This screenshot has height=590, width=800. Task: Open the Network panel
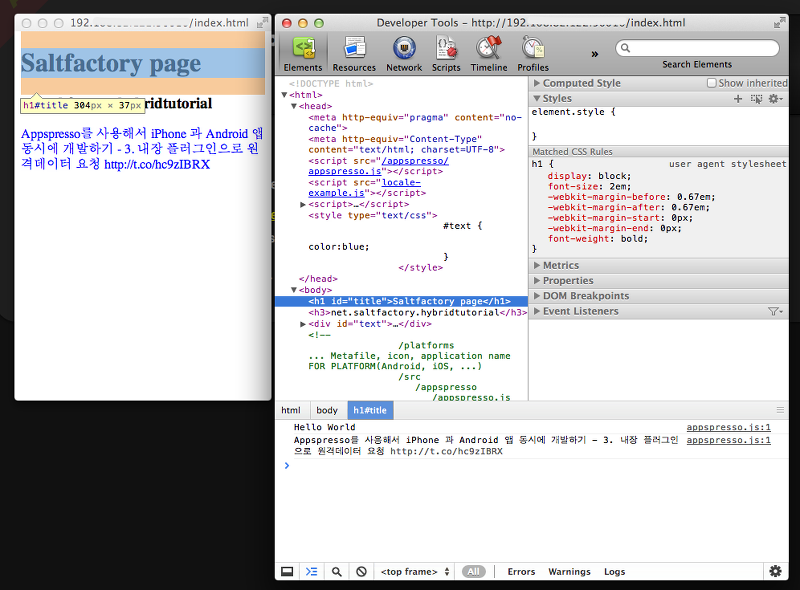tap(404, 54)
